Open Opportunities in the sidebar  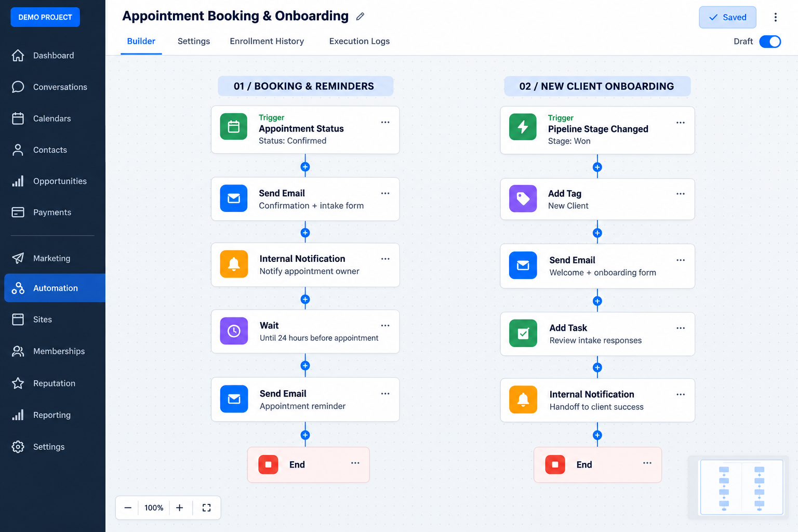[53, 181]
